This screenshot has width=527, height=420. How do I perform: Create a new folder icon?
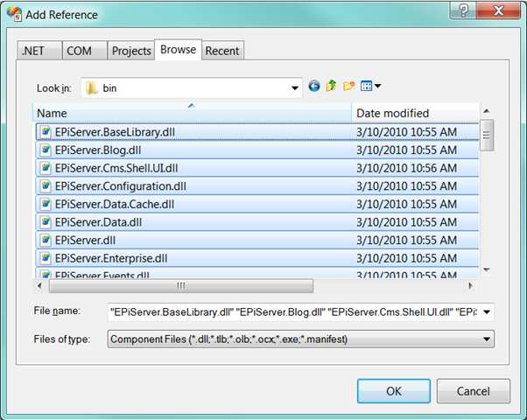pos(348,87)
